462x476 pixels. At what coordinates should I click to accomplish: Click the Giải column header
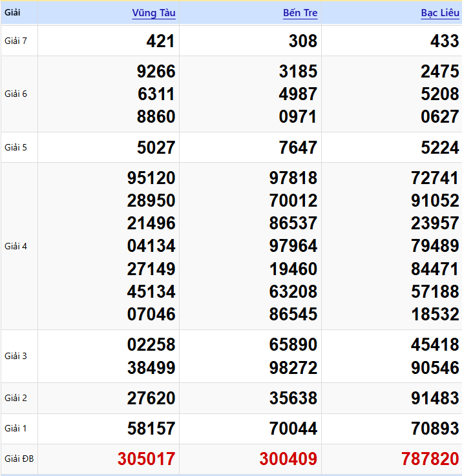[x=13, y=12]
